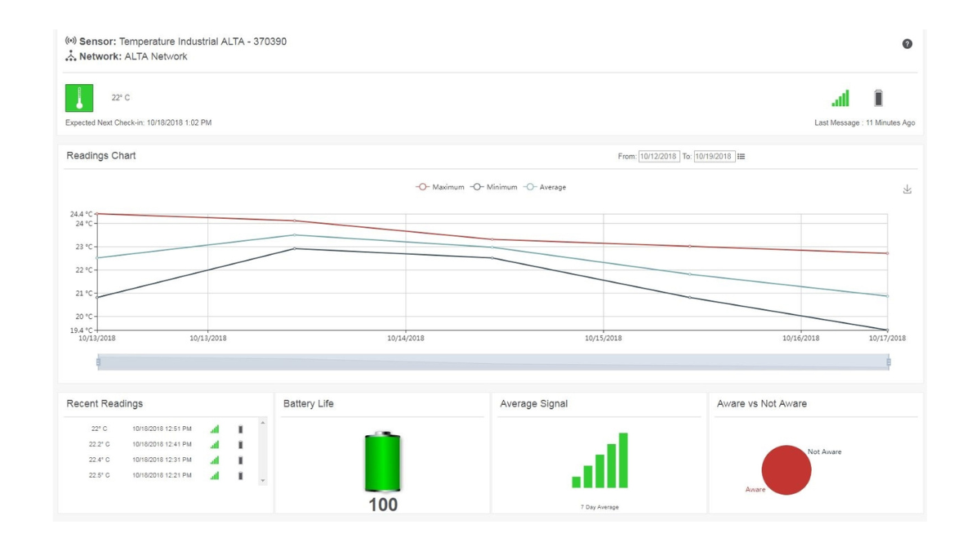Click the To date field 10/19/2018
The width and height of the screenshot is (980, 551).
point(714,157)
